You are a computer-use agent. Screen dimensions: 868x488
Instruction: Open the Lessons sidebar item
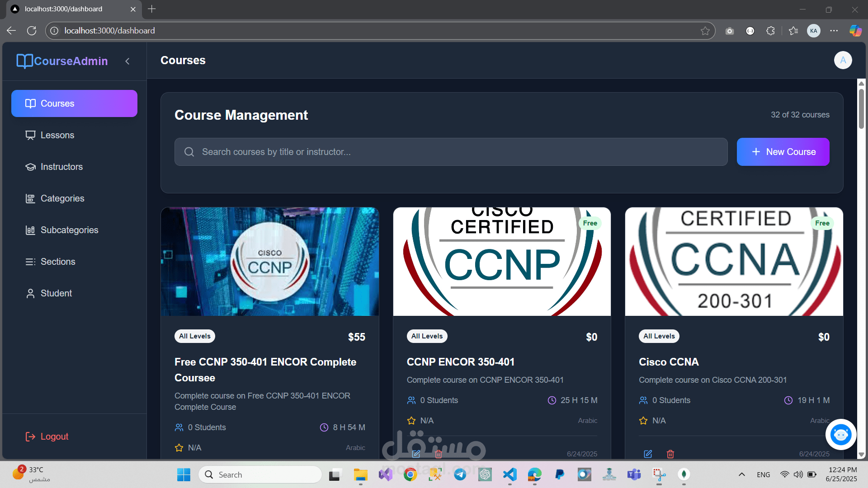[57, 135]
